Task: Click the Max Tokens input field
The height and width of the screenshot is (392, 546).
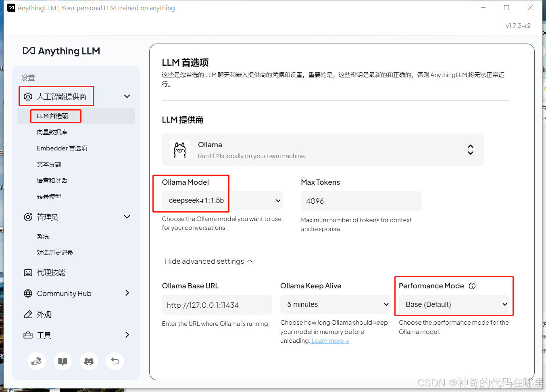Action: (361, 201)
